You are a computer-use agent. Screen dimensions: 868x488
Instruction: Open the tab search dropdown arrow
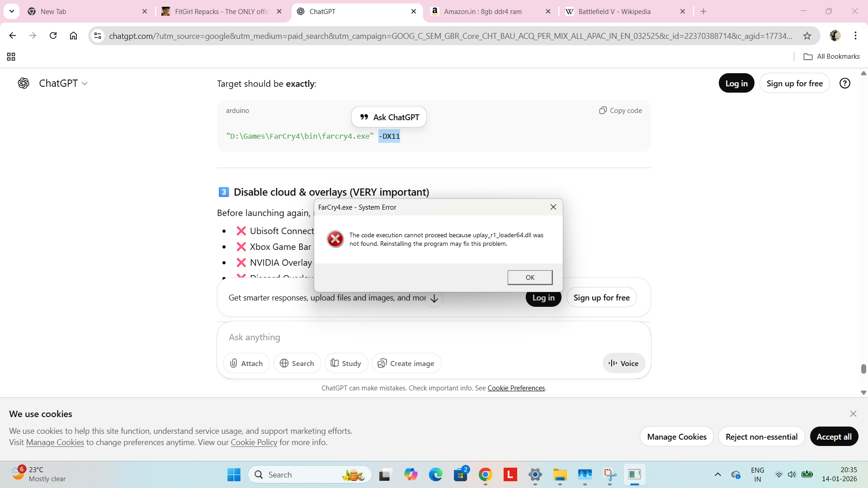pos(11,11)
